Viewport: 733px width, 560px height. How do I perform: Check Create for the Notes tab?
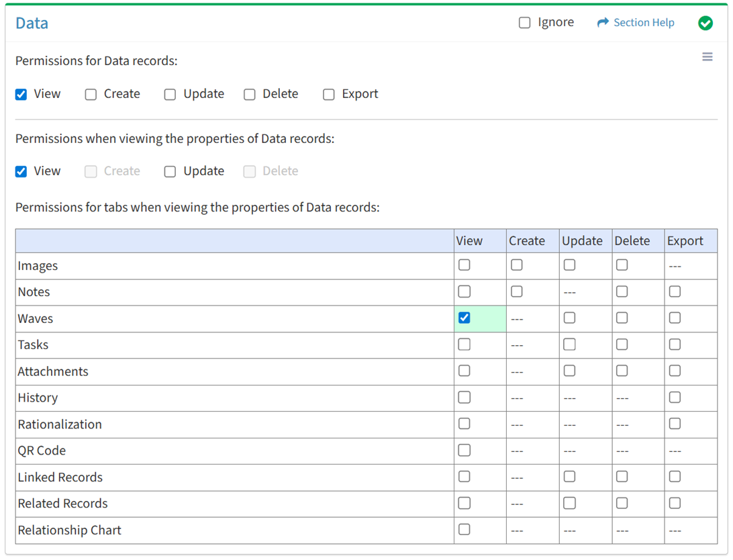tap(516, 291)
